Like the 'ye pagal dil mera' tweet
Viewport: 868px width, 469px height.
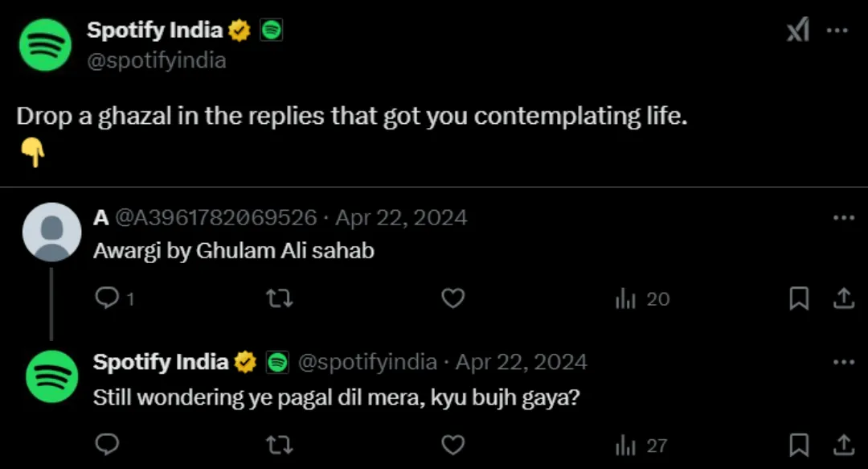(452, 445)
